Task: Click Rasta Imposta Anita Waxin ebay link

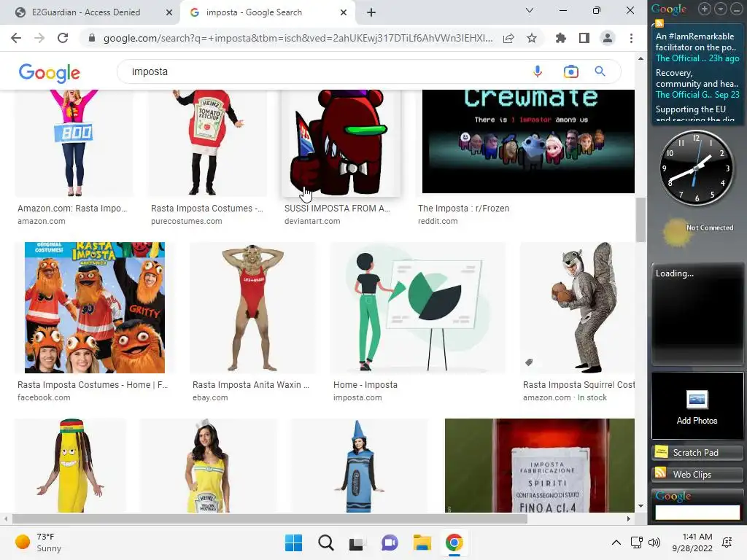Action: [x=251, y=384]
